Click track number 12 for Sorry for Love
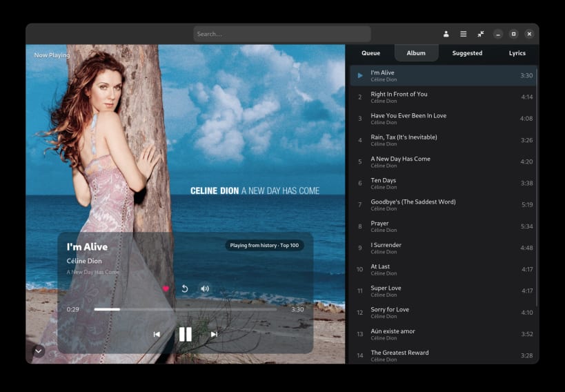The image size is (565, 392). pos(359,313)
